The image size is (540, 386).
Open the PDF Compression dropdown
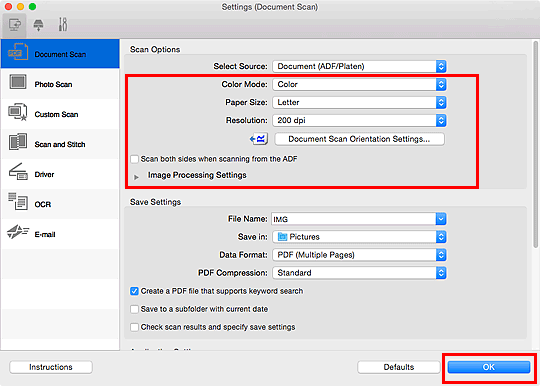359,273
